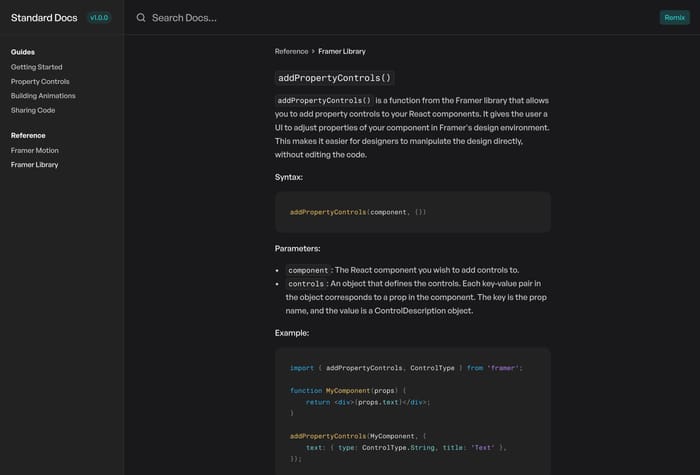Screen dimensions: 700x475
Task: Click the Example: heading
Action: [292, 333]
